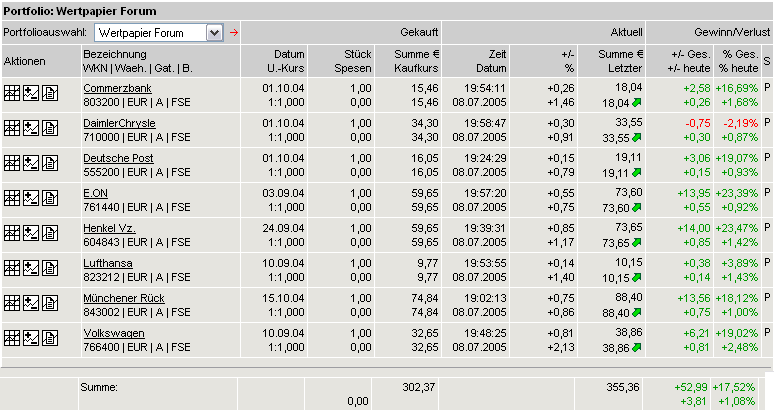Open the Portfolioauswahl dropdown

pyautogui.click(x=214, y=33)
